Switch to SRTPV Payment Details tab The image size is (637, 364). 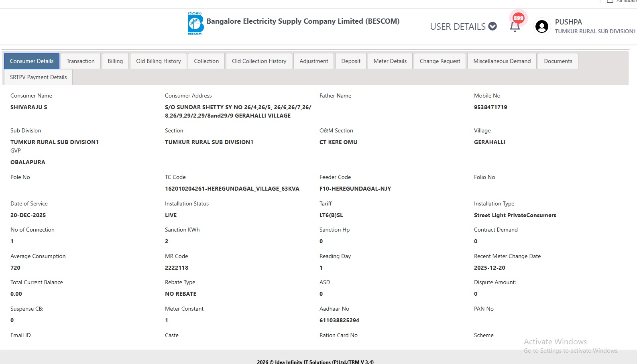(39, 77)
